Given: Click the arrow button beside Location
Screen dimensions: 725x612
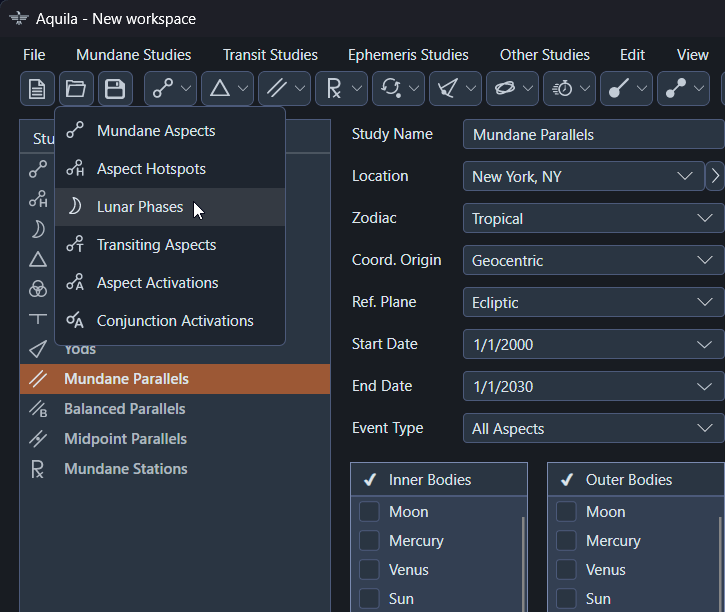Looking at the screenshot, I should click(x=715, y=177).
